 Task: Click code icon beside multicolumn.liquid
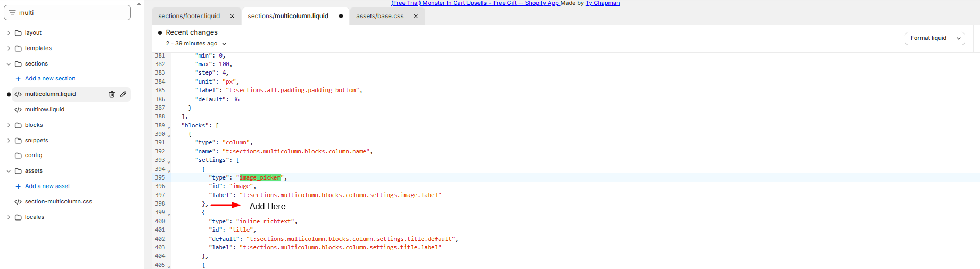point(18,94)
